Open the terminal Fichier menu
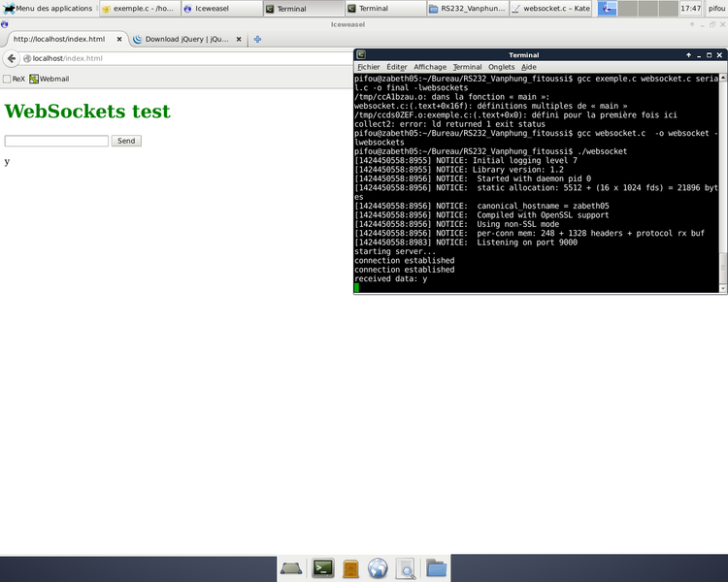728x582 pixels. click(x=368, y=67)
